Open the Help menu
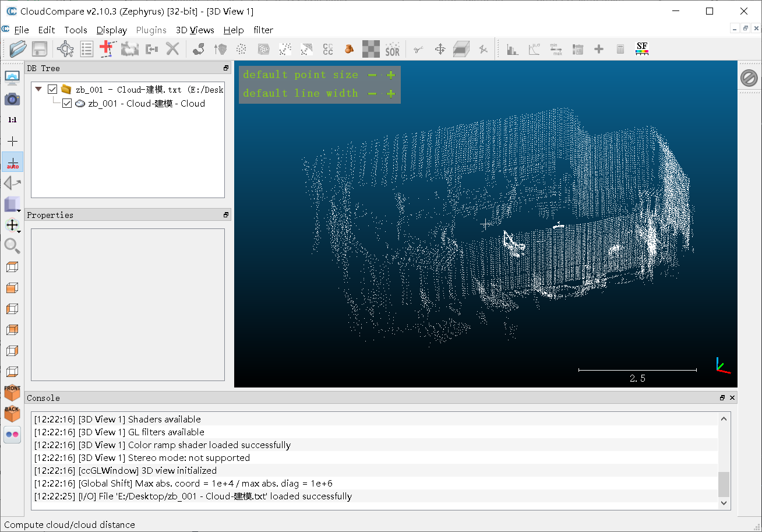This screenshot has width=762, height=532. point(234,30)
